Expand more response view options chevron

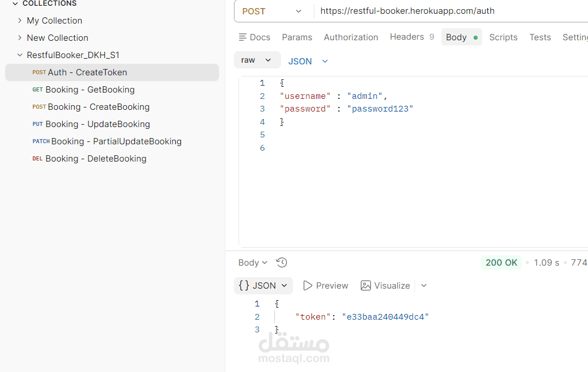pos(424,286)
